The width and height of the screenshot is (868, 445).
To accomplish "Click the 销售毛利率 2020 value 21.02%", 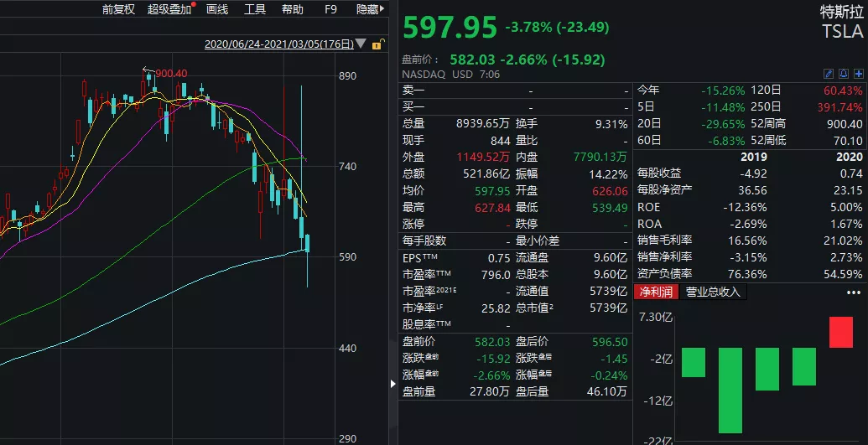I will click(x=844, y=241).
